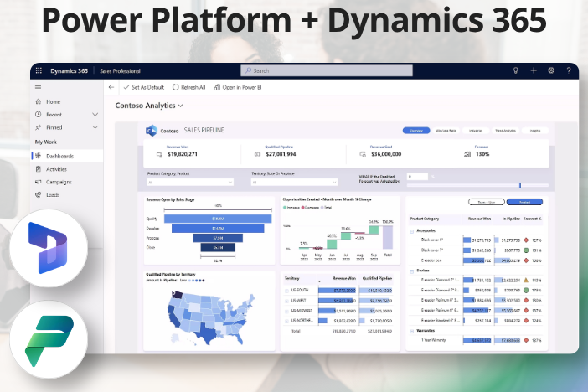Viewport: 588px width, 392px height.
Task: Click the Total bar in waterfall chart
Action: pos(387,237)
